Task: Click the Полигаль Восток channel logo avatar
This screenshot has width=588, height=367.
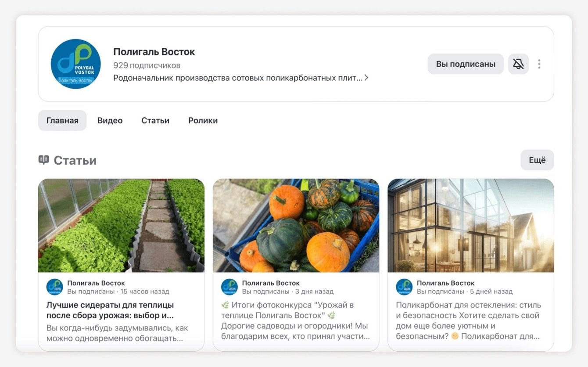Action: [x=76, y=64]
